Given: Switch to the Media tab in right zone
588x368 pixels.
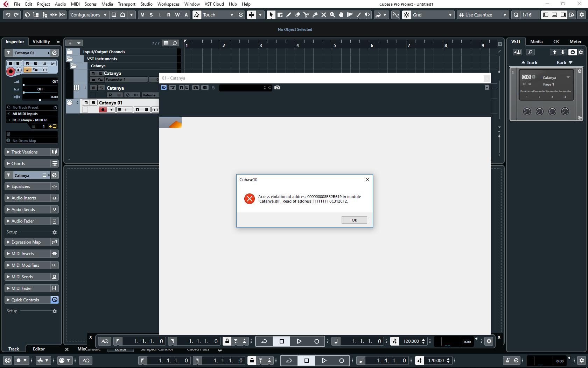Looking at the screenshot, I should click(x=537, y=42).
